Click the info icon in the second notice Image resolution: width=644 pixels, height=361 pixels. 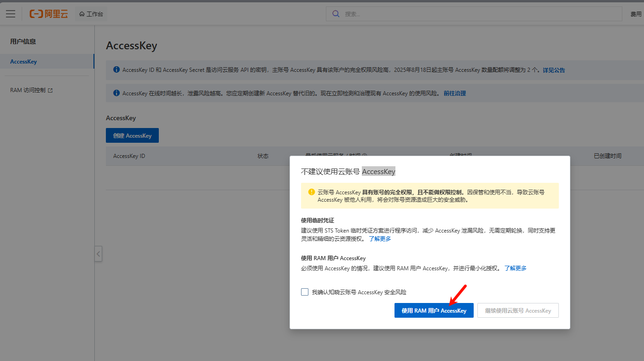pyautogui.click(x=116, y=93)
